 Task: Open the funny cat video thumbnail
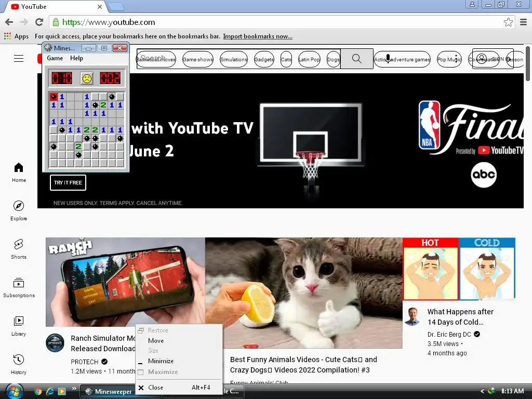point(303,292)
